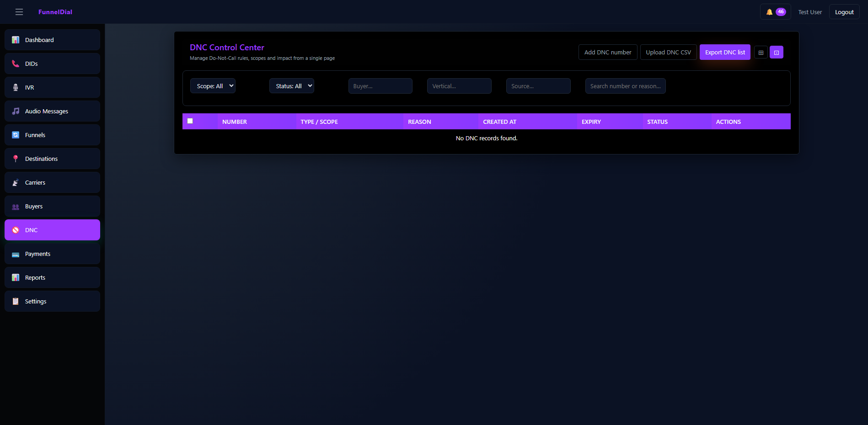
Task: Click the IVR microphone icon
Action: (16, 87)
